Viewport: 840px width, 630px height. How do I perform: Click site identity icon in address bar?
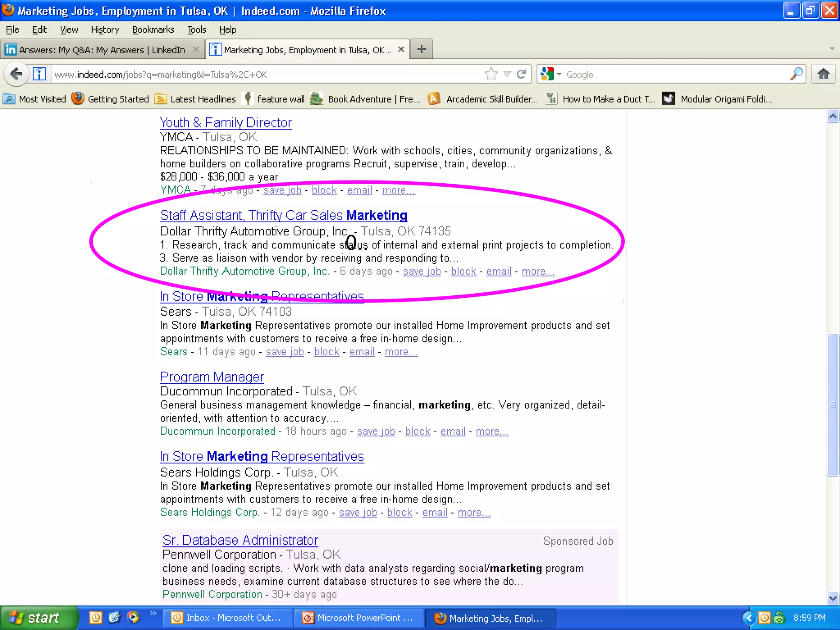39,74
